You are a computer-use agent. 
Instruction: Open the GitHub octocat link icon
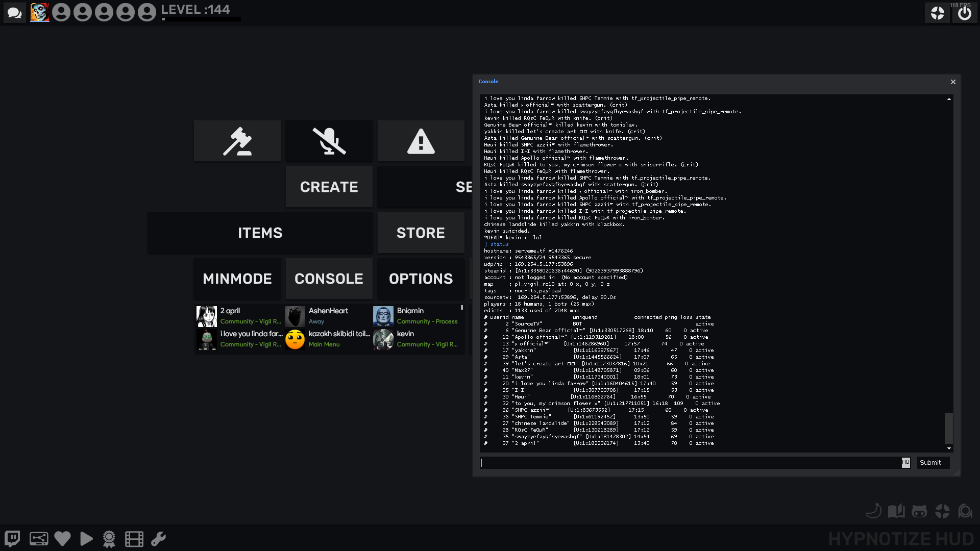919,511
